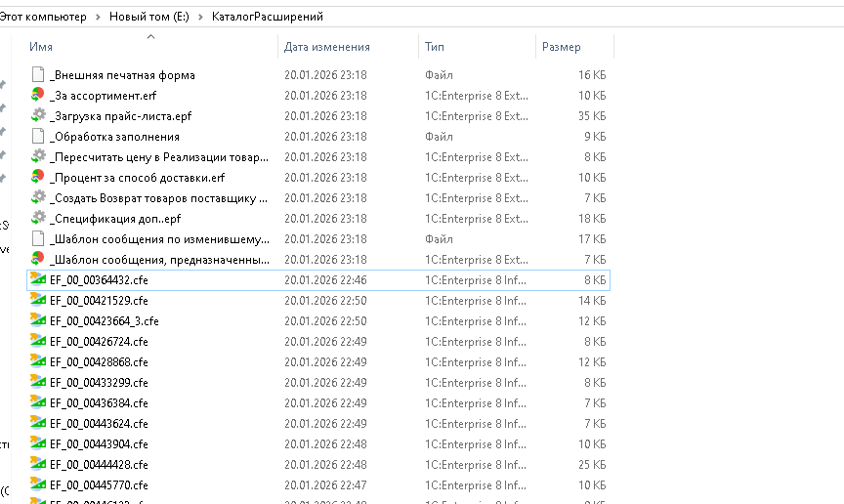Image resolution: width=844 pixels, height=504 pixels.
Task: Go to Новый том (E:) in breadcrumb
Action: (x=150, y=18)
